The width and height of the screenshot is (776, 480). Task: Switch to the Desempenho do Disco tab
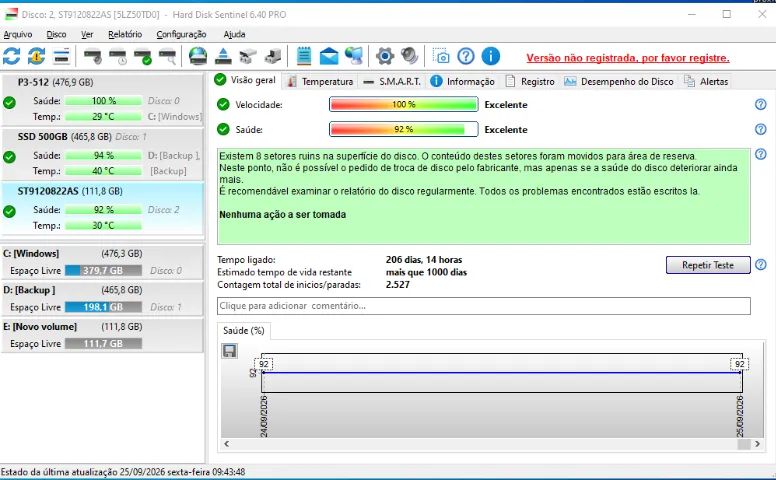coord(619,82)
